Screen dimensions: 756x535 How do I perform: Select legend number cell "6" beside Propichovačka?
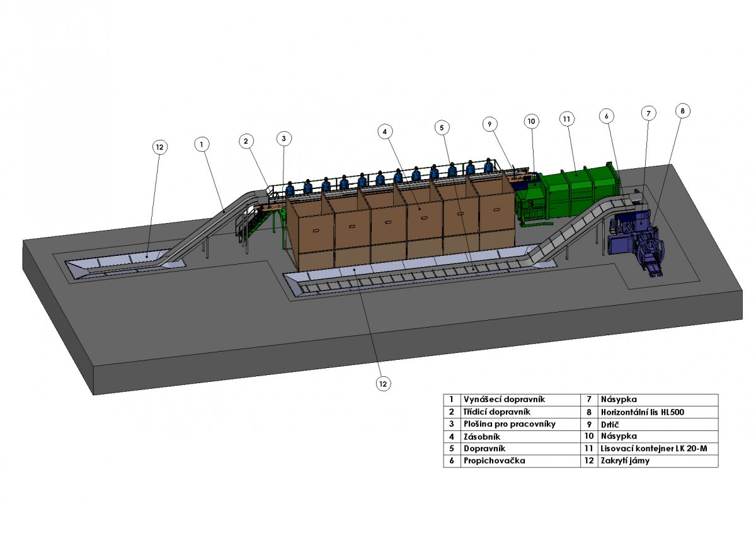click(x=451, y=461)
